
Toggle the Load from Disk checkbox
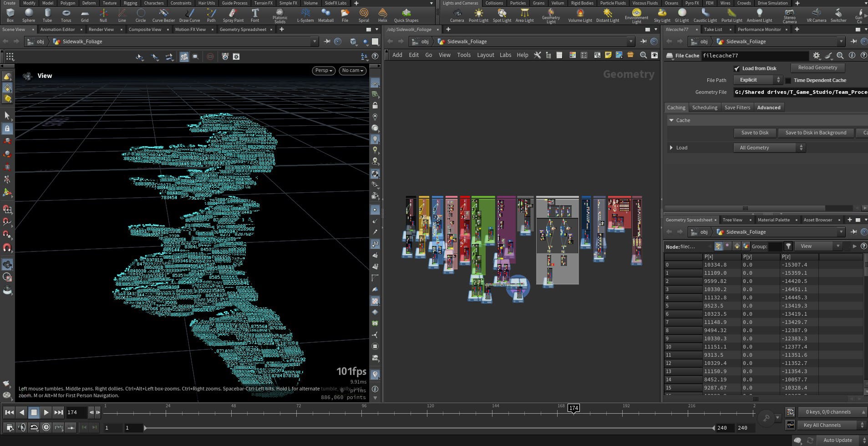(736, 69)
